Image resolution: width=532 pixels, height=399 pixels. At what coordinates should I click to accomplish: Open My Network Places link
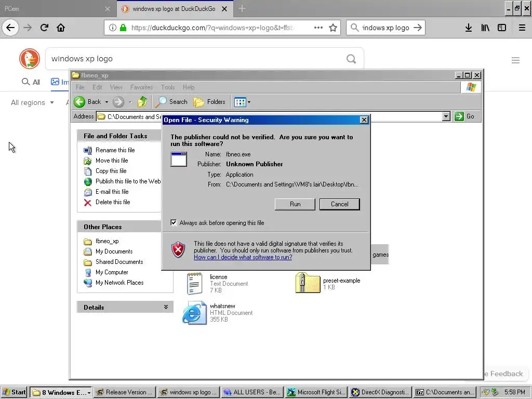(119, 283)
